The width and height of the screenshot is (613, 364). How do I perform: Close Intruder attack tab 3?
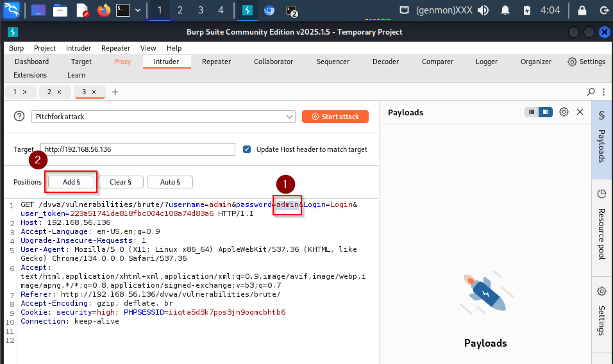94,92
